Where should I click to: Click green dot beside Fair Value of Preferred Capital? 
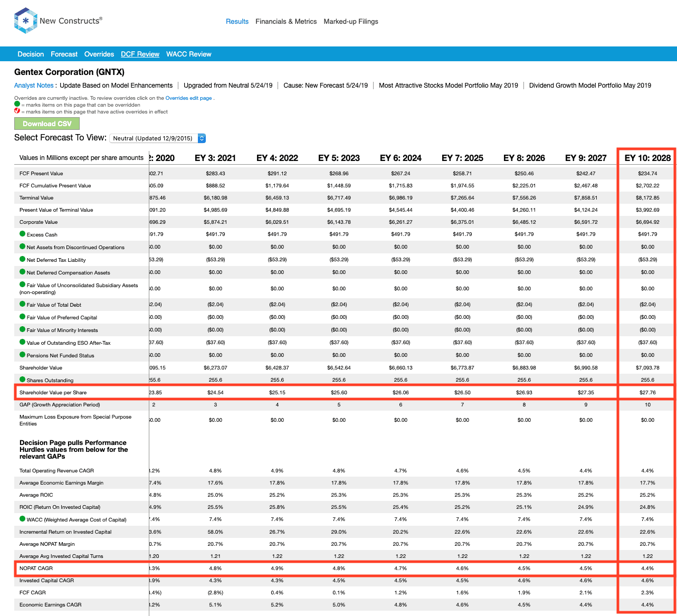(x=23, y=317)
